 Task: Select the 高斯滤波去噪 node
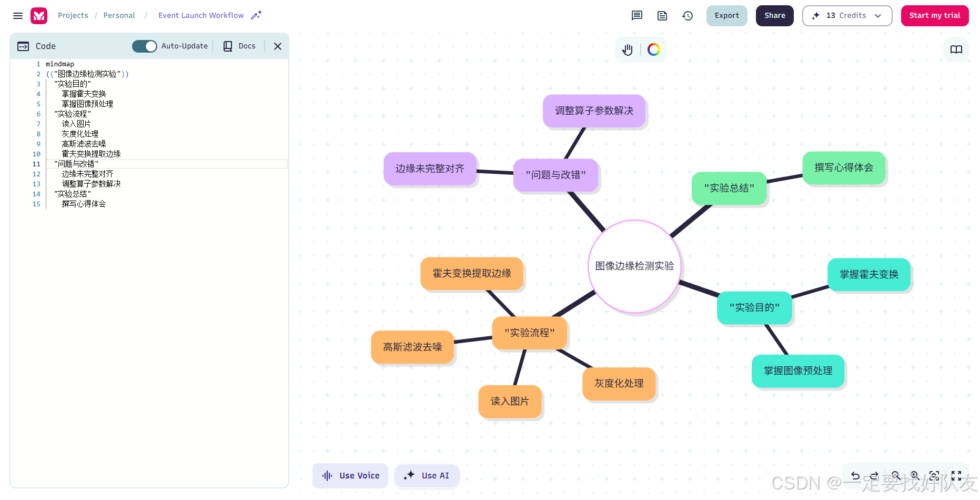(x=412, y=347)
